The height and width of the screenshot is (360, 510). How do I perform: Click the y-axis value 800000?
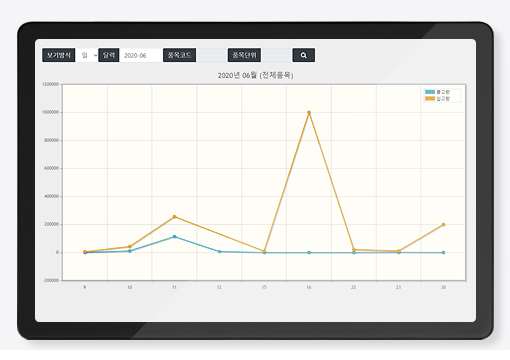52,141
